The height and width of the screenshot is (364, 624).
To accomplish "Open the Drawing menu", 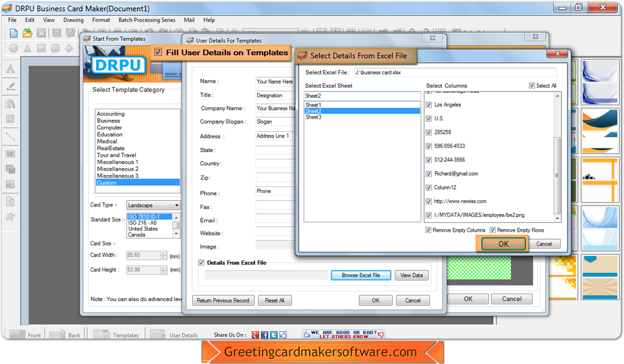I will pyautogui.click(x=74, y=20).
